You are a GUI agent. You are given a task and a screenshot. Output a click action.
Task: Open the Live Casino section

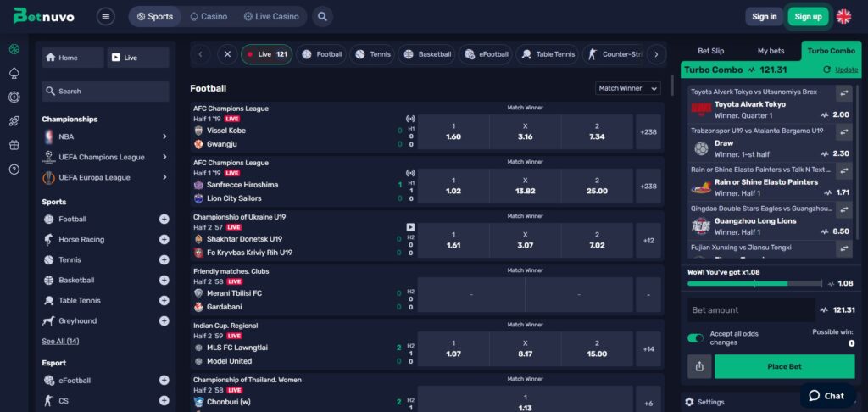point(271,16)
